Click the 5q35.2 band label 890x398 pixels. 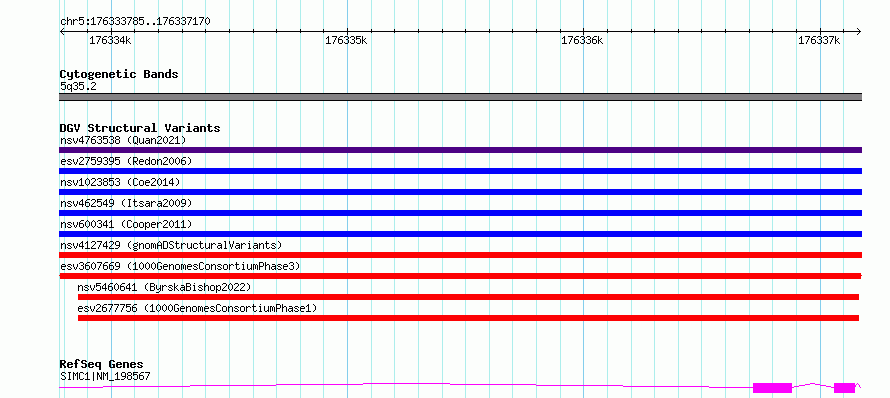(x=78, y=87)
